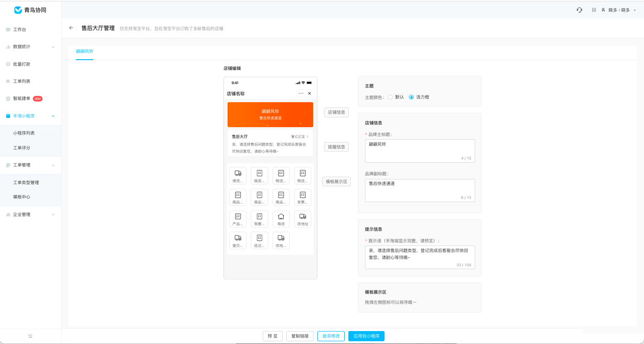Open 智能建单 marked with the NEW badge
The width and height of the screenshot is (644, 344).
[x=25, y=98]
